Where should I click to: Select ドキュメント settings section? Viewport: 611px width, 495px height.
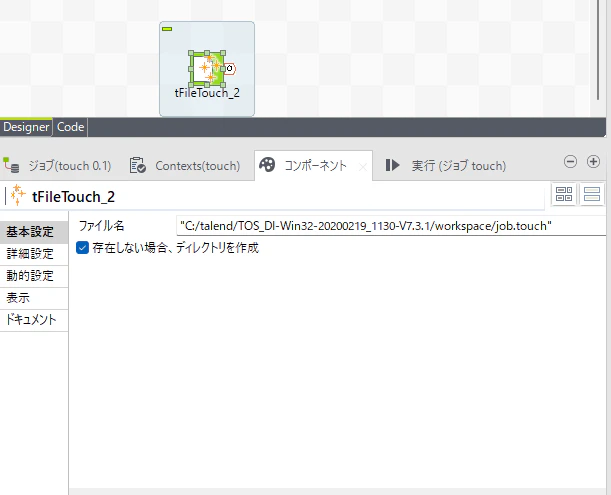(x=34, y=320)
